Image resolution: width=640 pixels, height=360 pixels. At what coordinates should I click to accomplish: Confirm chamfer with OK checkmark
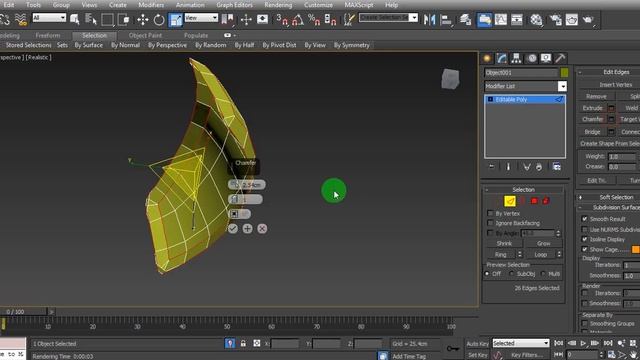(233, 229)
